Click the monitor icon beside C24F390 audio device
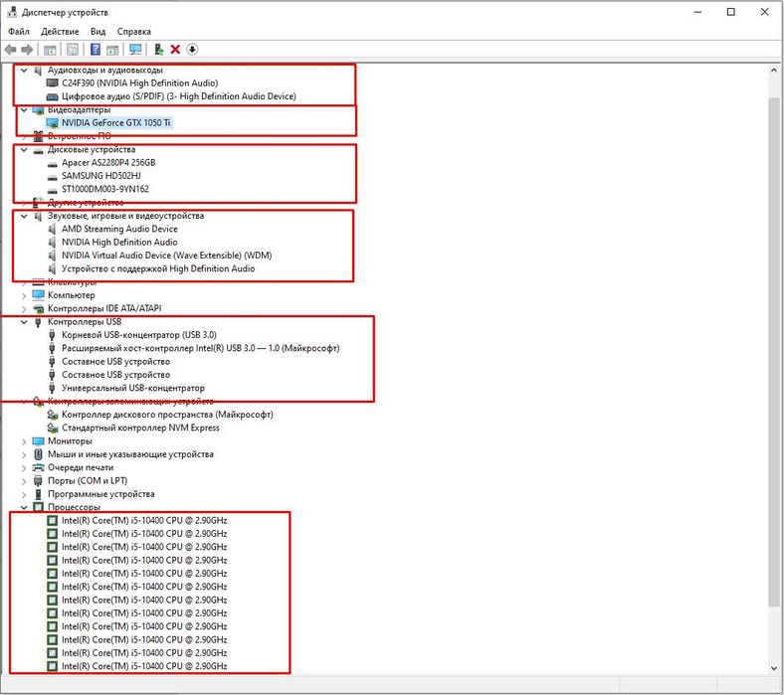 52,83
